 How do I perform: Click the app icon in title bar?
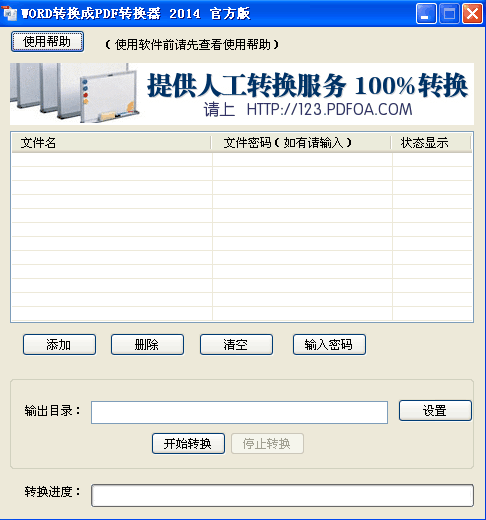(x=9, y=14)
